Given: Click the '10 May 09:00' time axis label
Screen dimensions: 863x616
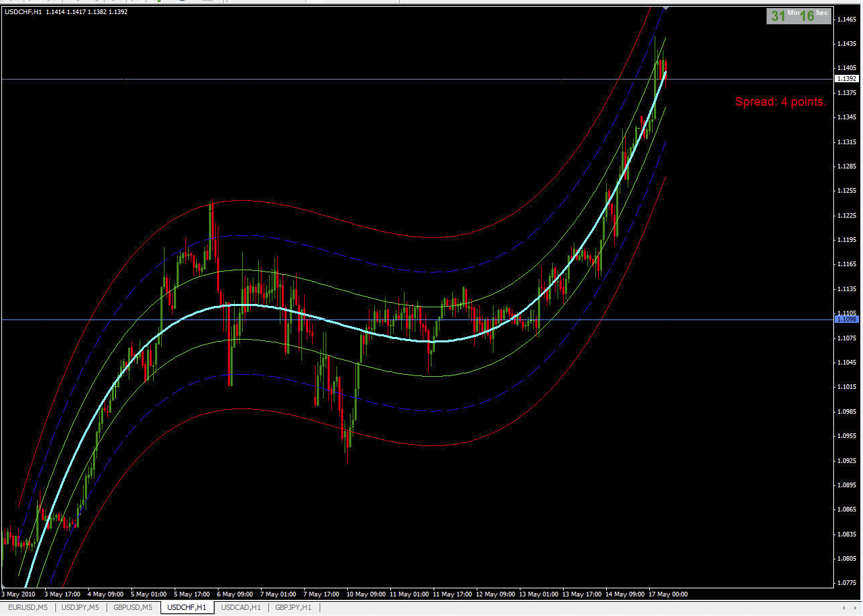Looking at the screenshot, I should point(366,594).
